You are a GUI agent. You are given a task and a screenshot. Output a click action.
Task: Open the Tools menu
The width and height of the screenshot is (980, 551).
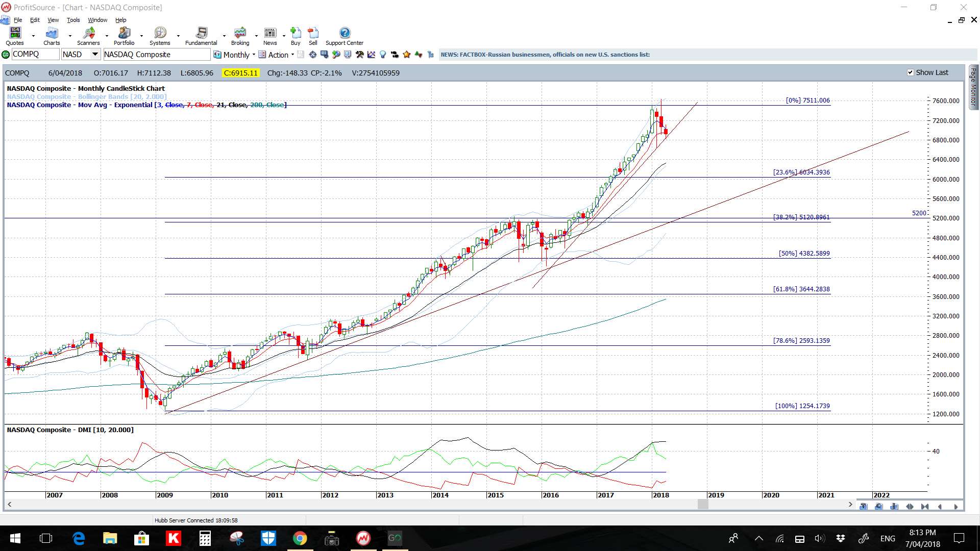(x=73, y=20)
